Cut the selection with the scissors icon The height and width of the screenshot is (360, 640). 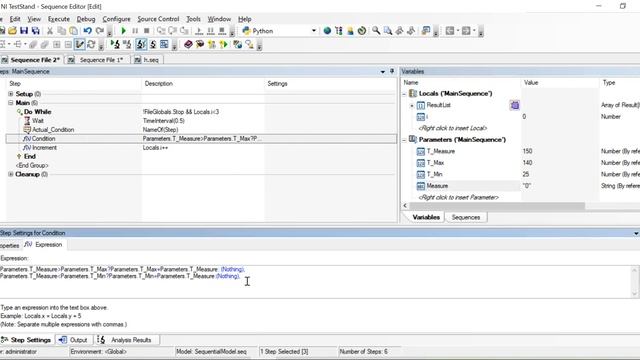click(50, 31)
